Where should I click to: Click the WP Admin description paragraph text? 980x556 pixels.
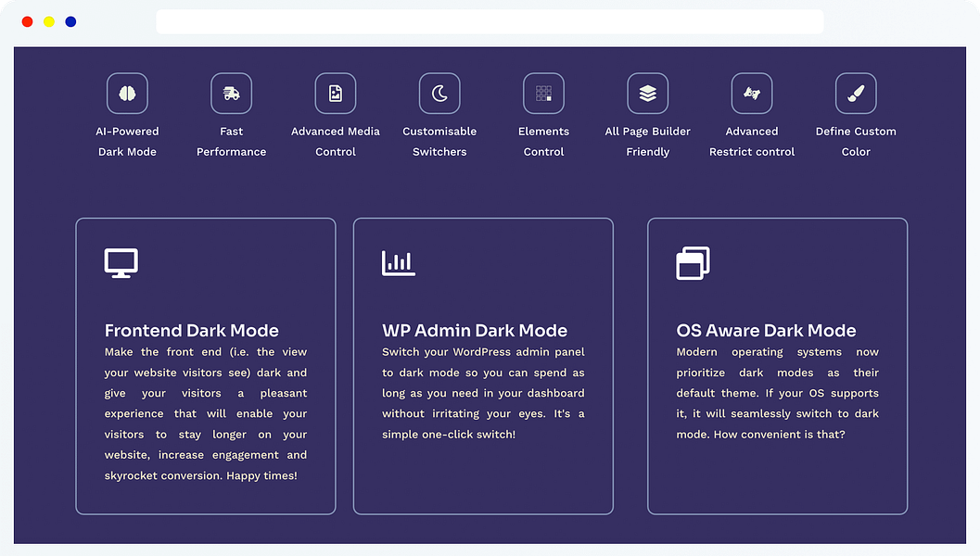coord(483,393)
